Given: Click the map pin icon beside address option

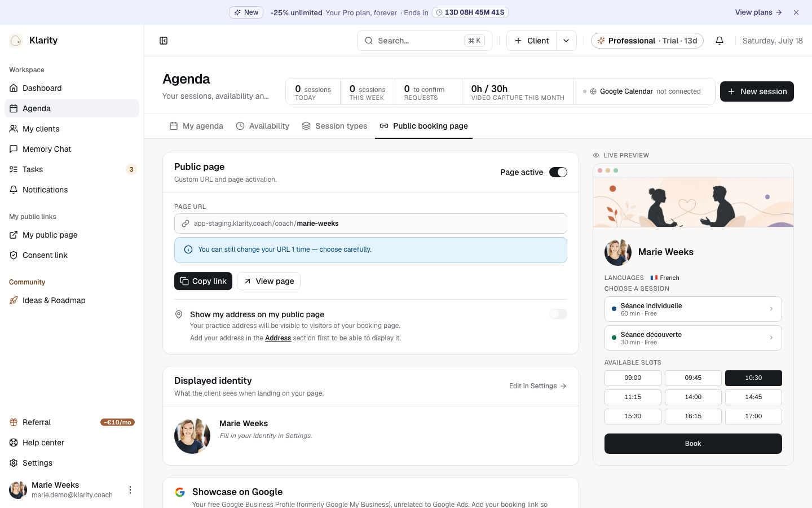Looking at the screenshot, I should coord(179,314).
